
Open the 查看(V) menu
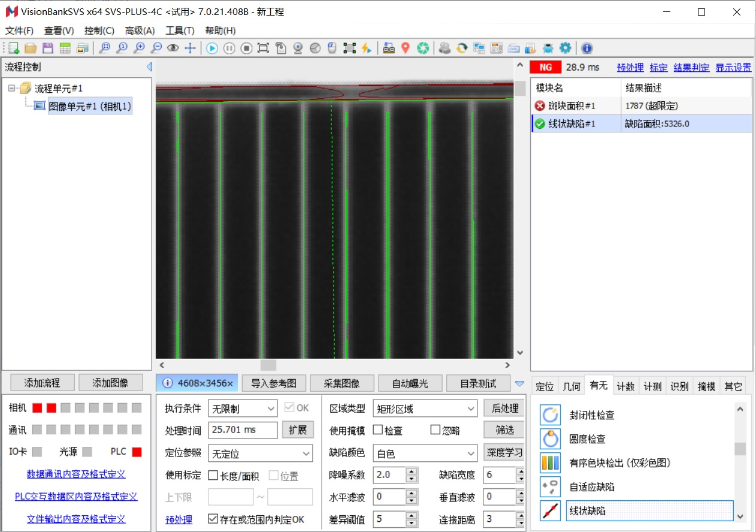[x=59, y=31]
